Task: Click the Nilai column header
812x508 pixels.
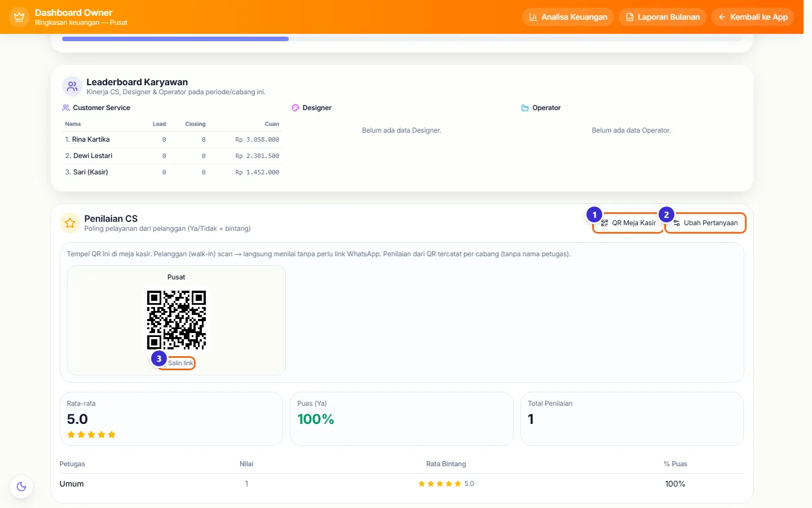Action: click(246, 464)
